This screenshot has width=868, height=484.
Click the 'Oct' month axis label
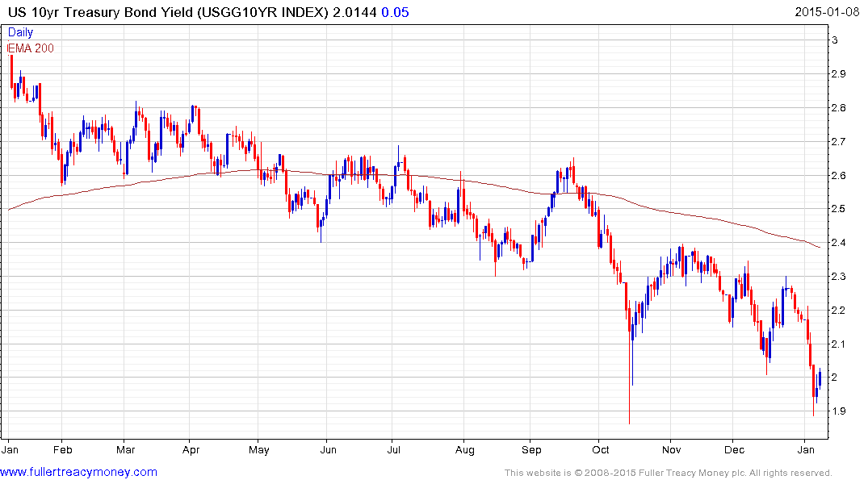(x=601, y=449)
